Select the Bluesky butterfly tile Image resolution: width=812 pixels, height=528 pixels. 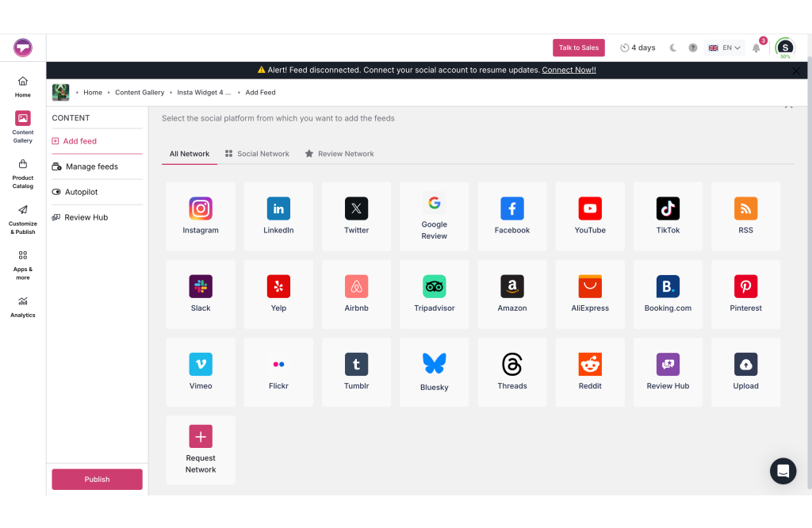pyautogui.click(x=434, y=372)
